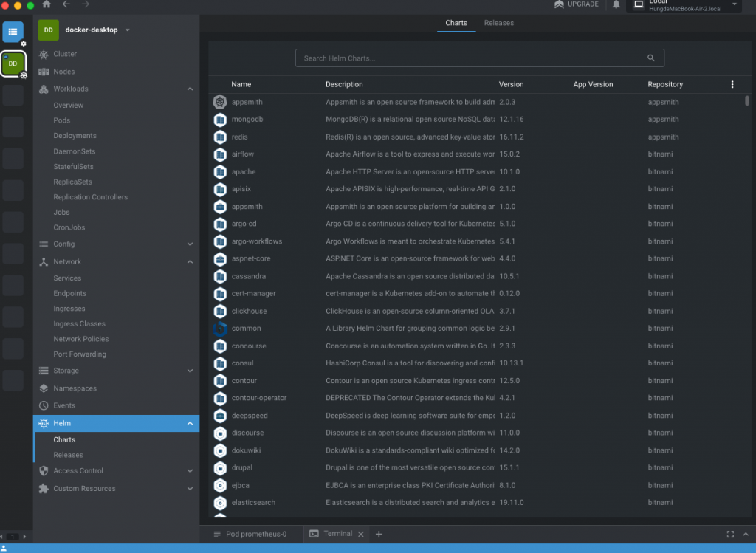Collapse the Helm section
Image resolution: width=756 pixels, height=553 pixels.
tap(190, 423)
